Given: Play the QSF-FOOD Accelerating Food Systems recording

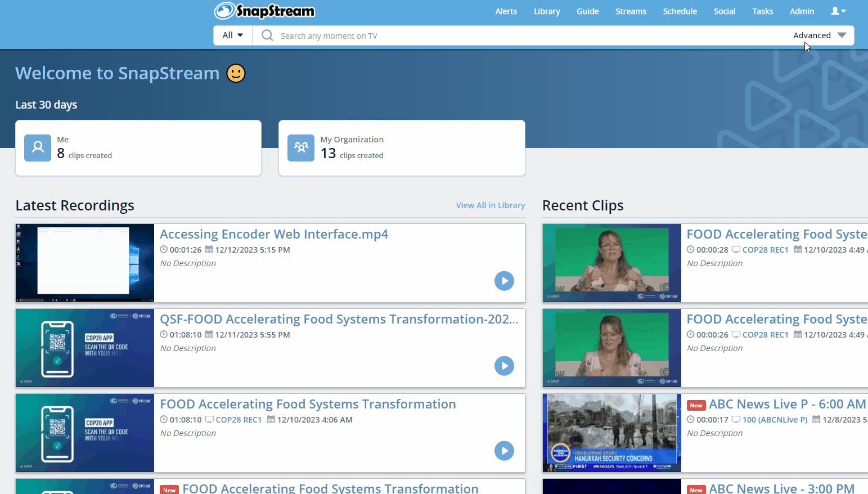Looking at the screenshot, I should 504,366.
